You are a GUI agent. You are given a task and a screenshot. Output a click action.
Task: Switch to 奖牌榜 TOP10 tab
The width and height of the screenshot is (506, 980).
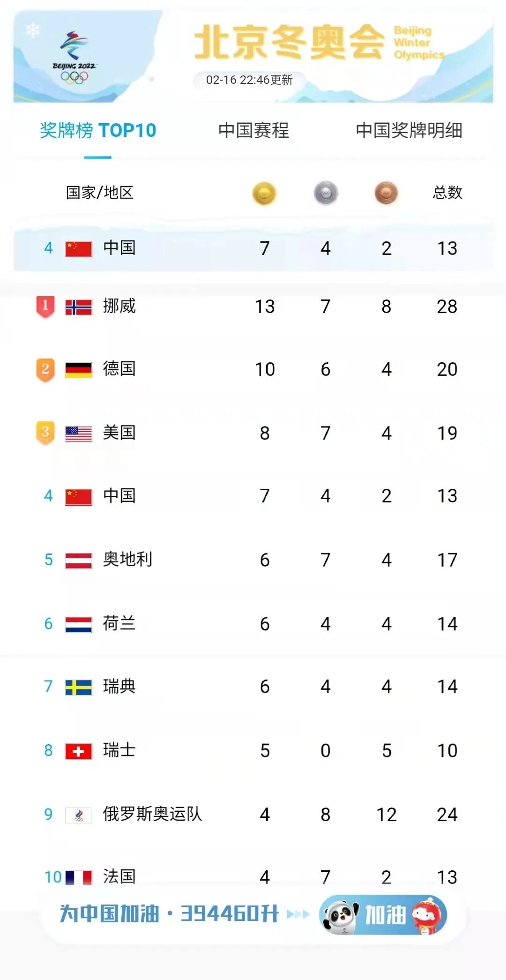[x=98, y=130]
